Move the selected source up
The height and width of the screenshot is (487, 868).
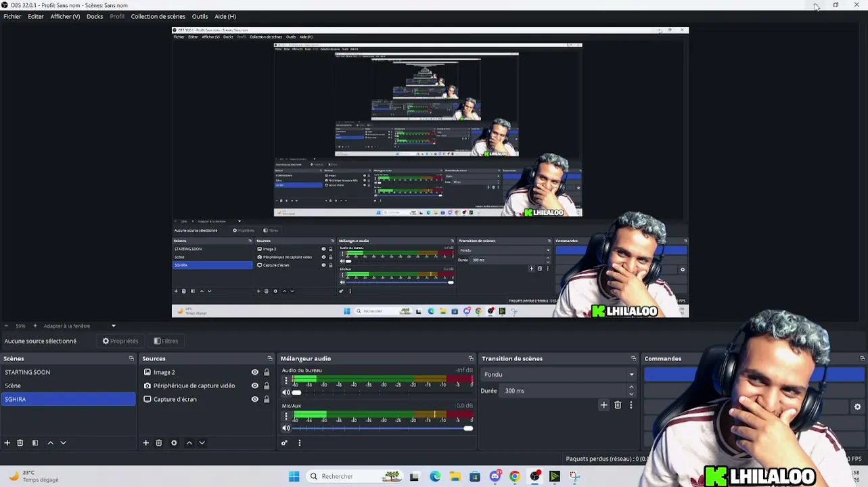(189, 443)
